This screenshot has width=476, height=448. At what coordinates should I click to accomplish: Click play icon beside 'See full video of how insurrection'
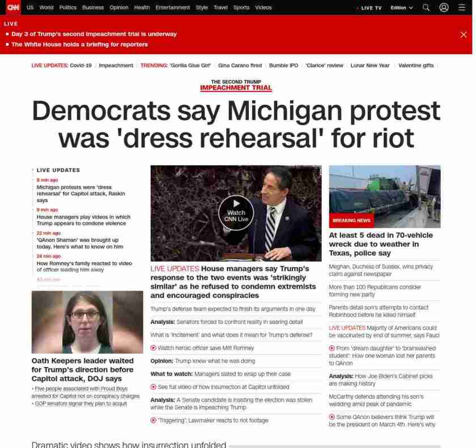(x=154, y=387)
